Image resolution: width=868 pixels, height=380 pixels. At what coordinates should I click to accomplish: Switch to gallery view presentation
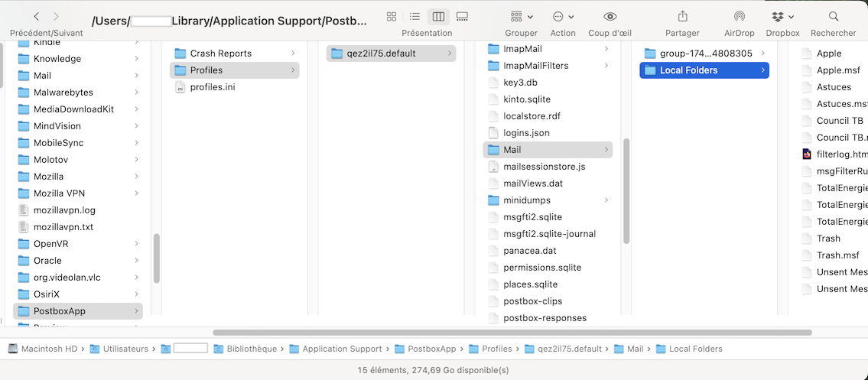click(462, 17)
